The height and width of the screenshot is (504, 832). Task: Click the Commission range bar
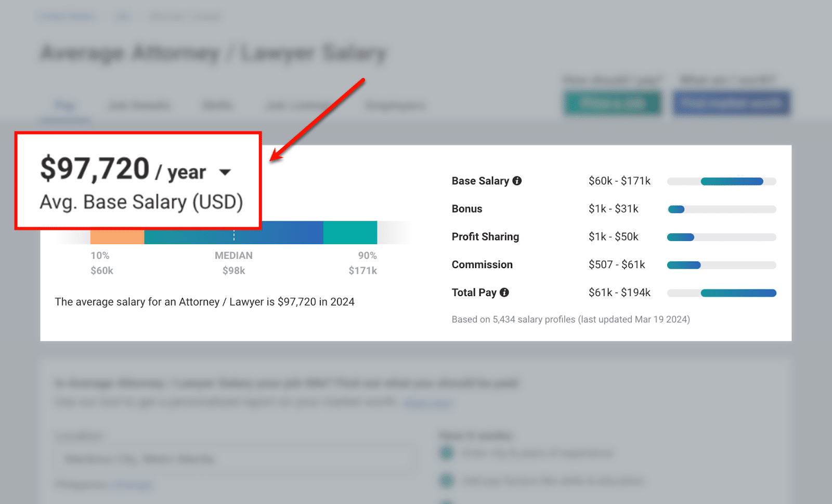[722, 265]
